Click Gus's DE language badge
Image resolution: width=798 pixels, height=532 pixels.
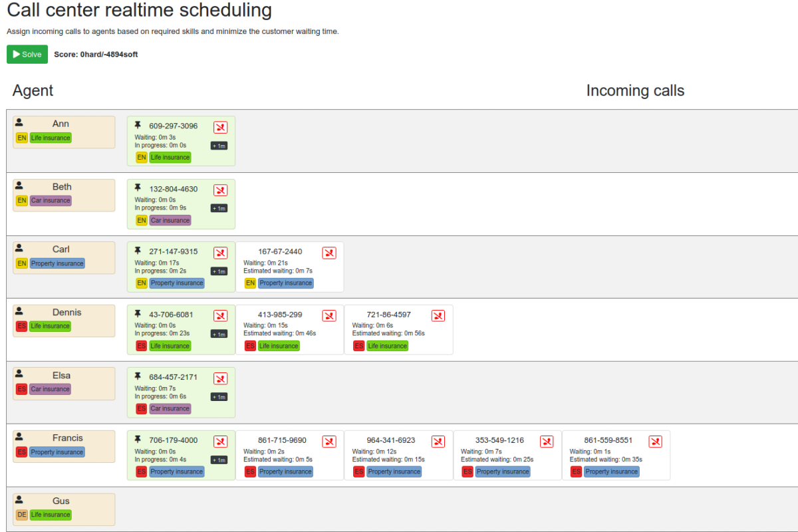pos(22,515)
